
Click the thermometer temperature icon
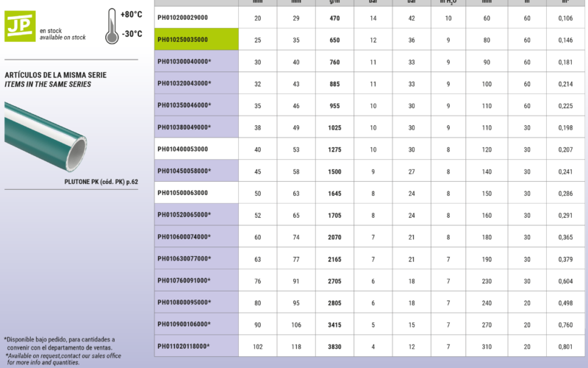pos(112,24)
